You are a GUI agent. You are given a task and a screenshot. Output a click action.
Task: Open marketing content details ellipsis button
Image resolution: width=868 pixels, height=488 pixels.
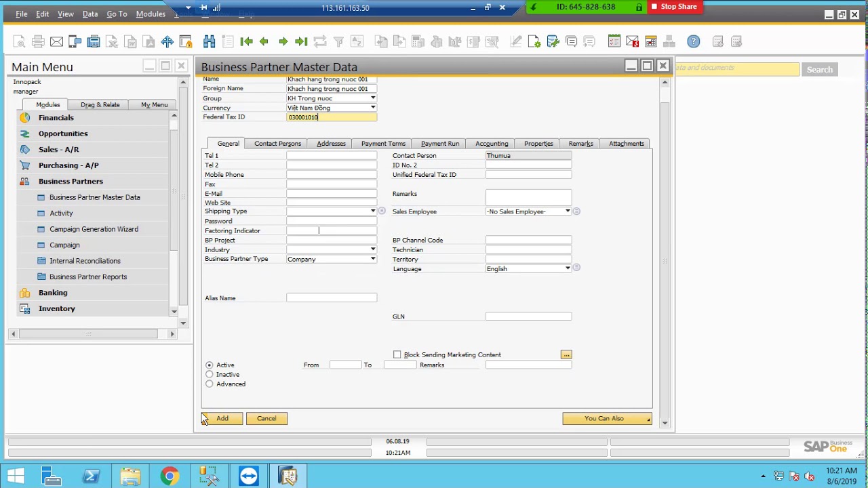click(566, 354)
